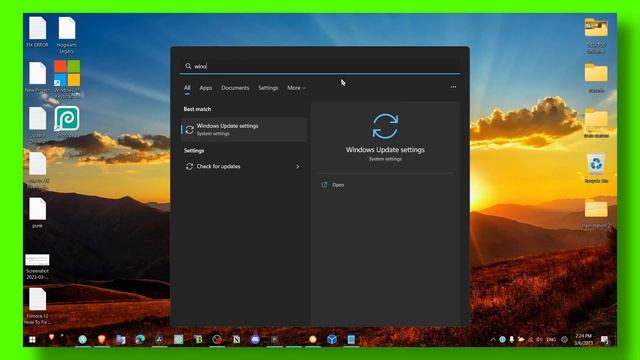Switch to the Apps search tab
Viewport: 640px width, 360px height.
tap(206, 88)
